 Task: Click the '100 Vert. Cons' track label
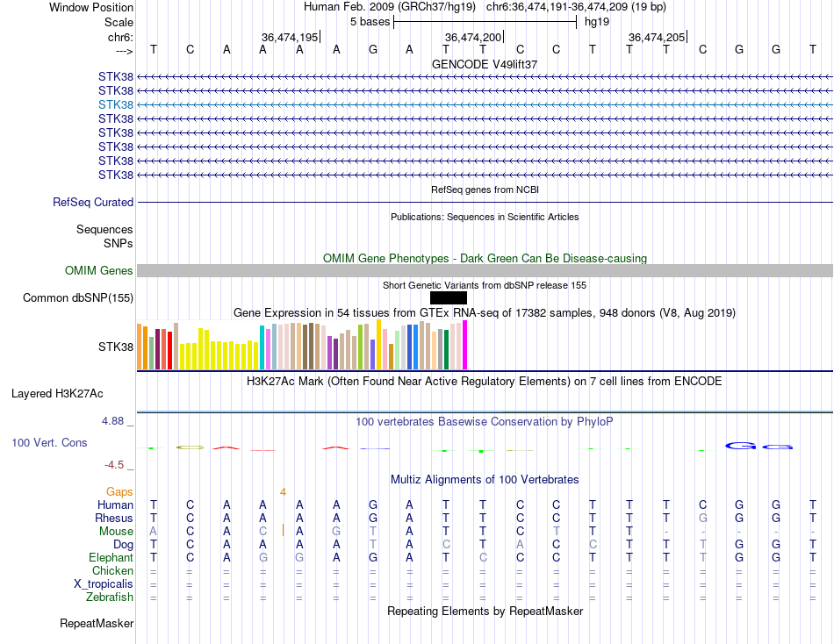49,442
